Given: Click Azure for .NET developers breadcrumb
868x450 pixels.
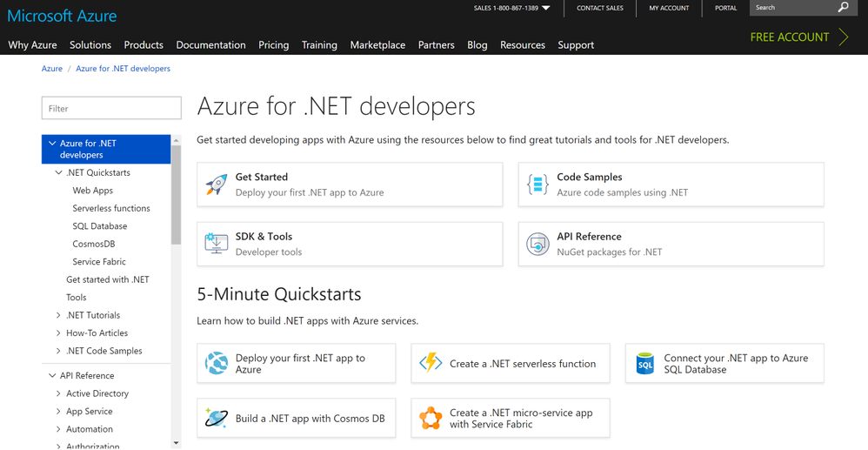Looking at the screenshot, I should pos(123,69).
